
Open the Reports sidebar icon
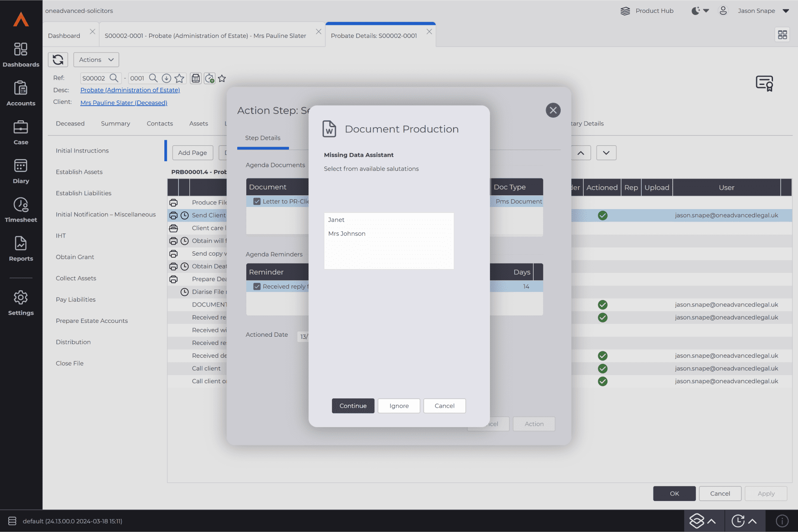pyautogui.click(x=21, y=249)
